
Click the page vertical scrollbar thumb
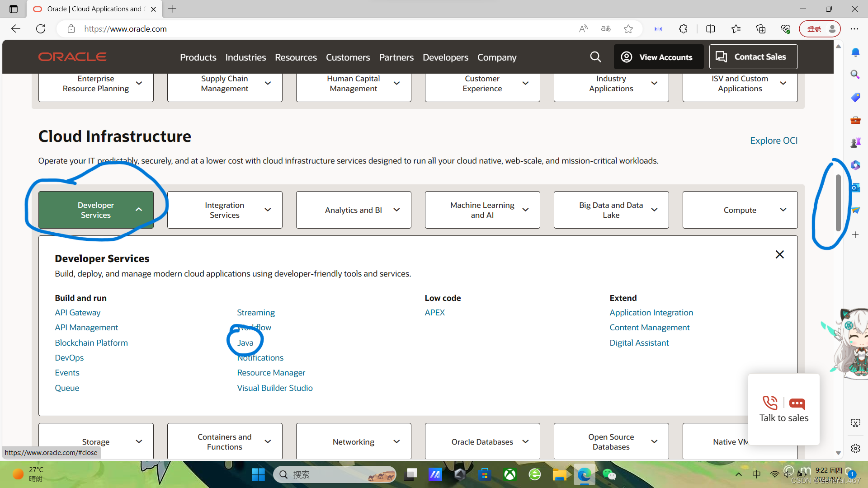[838, 203]
